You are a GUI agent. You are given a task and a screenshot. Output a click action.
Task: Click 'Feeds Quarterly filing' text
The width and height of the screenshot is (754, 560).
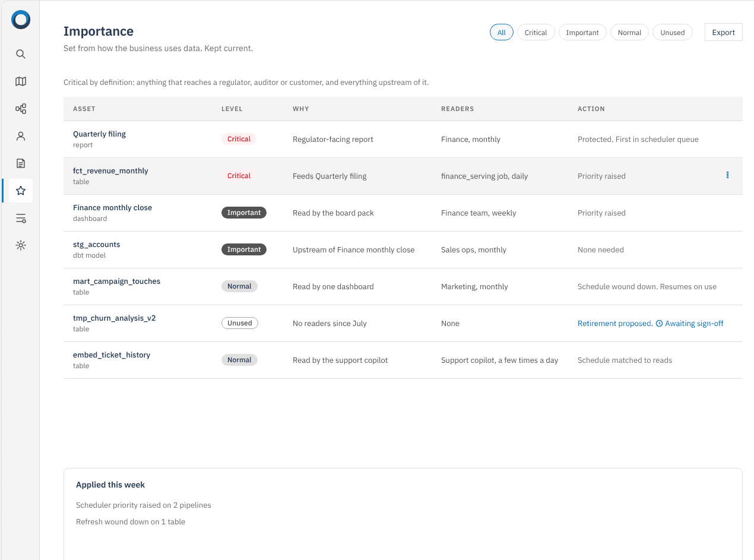coord(330,176)
